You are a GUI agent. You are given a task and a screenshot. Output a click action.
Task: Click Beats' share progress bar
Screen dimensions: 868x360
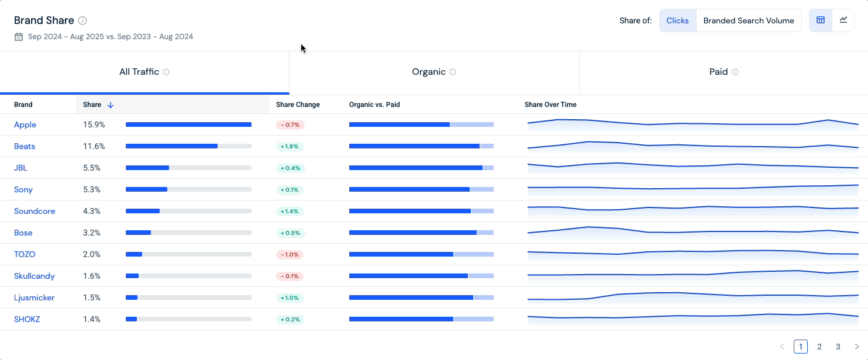[x=188, y=146]
